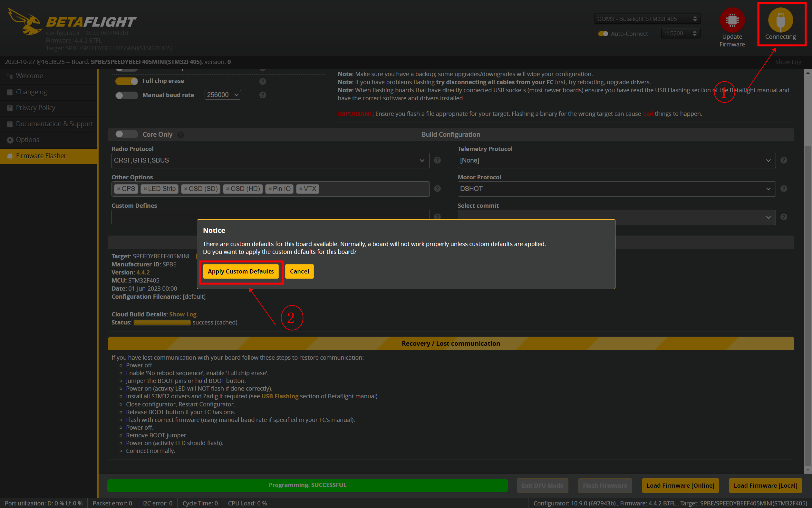Toggle Core Only switch

(x=127, y=134)
